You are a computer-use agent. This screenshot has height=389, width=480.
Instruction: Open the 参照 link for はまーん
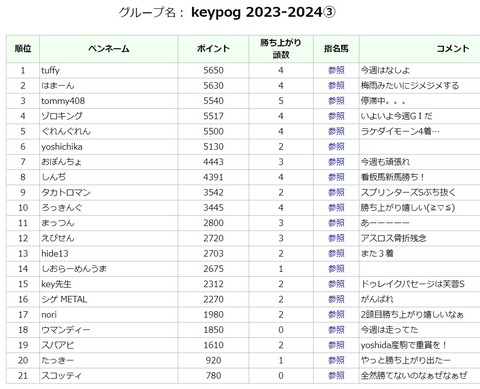[336, 86]
